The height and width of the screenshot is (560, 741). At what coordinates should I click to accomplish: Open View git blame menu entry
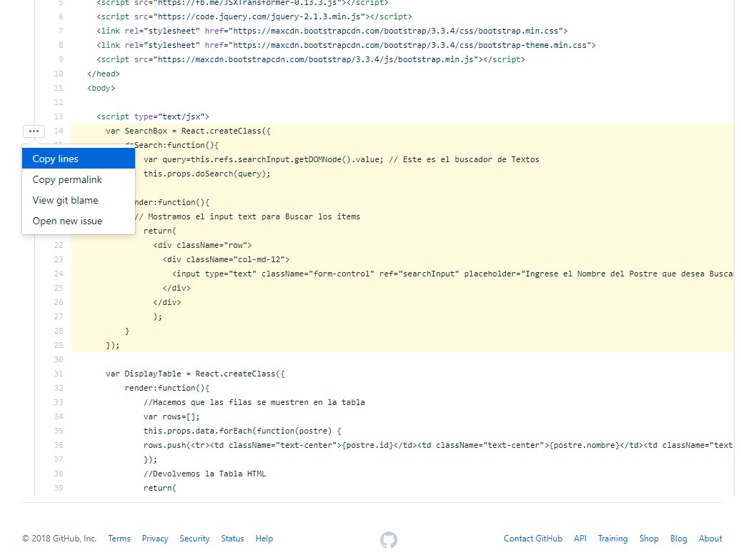point(79,201)
